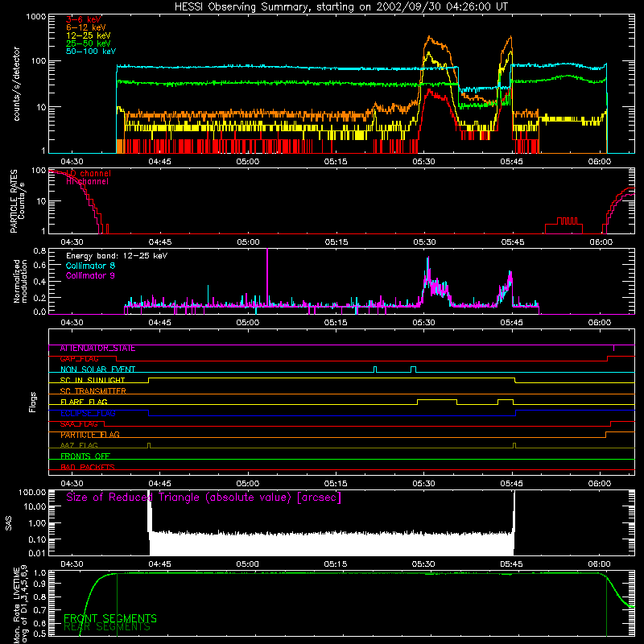Image resolution: width=644 pixels, height=644 pixels.
Task: Click the SC_IN_SUNLIGHT flag label
Action: (x=93, y=380)
